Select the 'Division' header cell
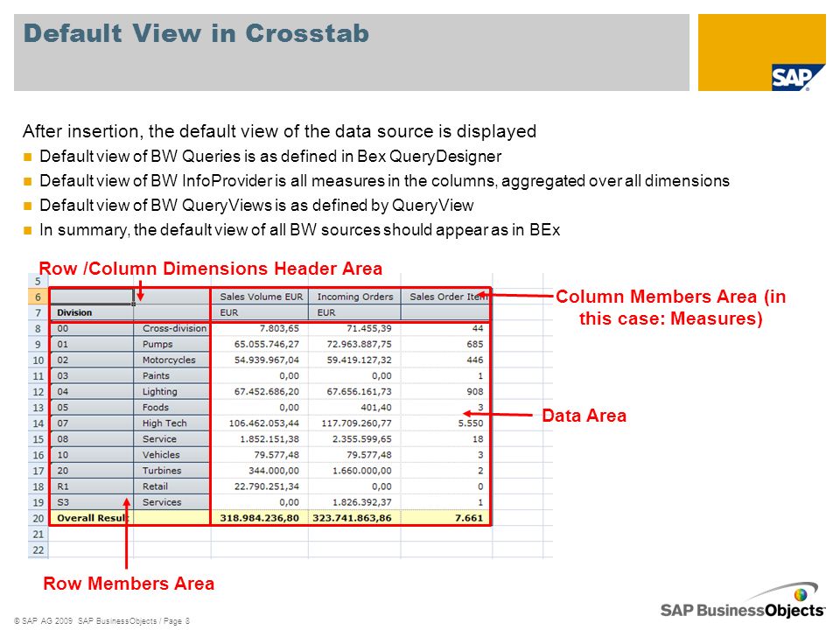Image resolution: width=840 pixels, height=630 pixels. click(x=91, y=313)
